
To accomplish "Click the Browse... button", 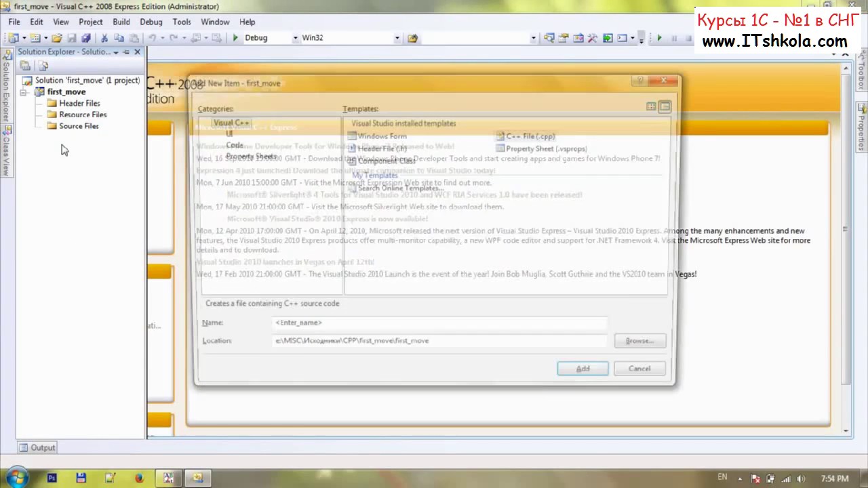I will click(640, 340).
